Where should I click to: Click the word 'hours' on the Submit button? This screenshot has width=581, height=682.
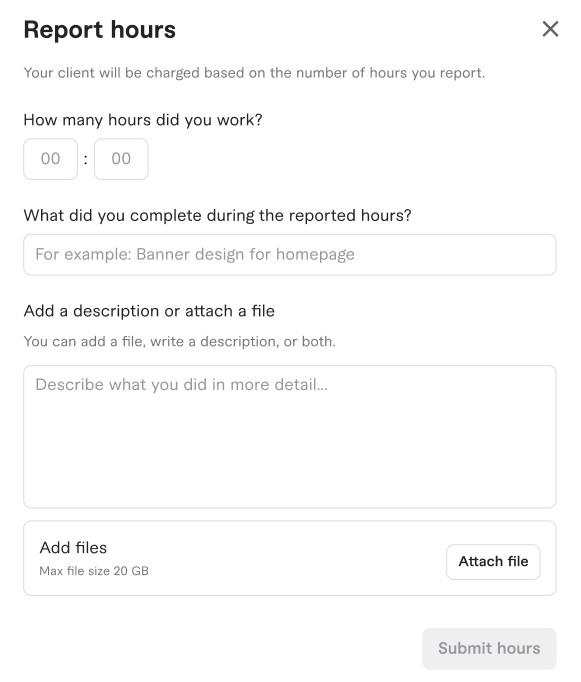point(519,648)
